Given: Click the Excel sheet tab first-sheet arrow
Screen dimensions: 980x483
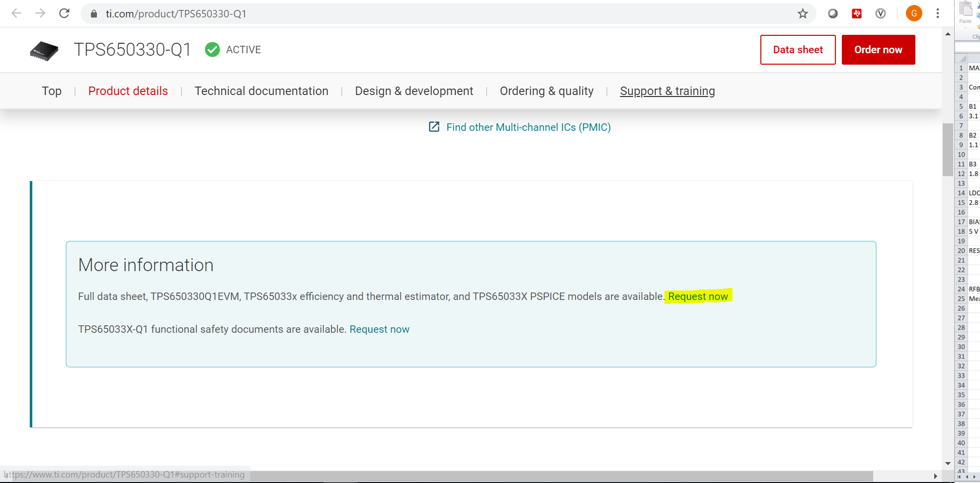Looking at the screenshot, I should tap(960, 477).
